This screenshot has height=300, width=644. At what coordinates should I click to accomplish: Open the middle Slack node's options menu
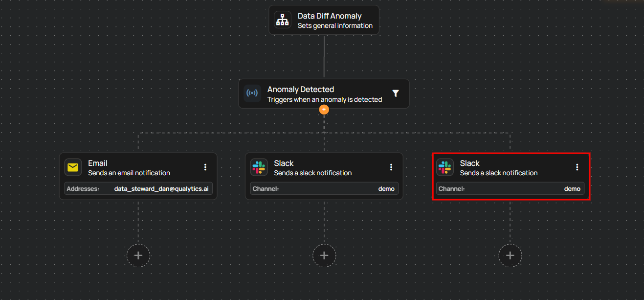(x=391, y=167)
